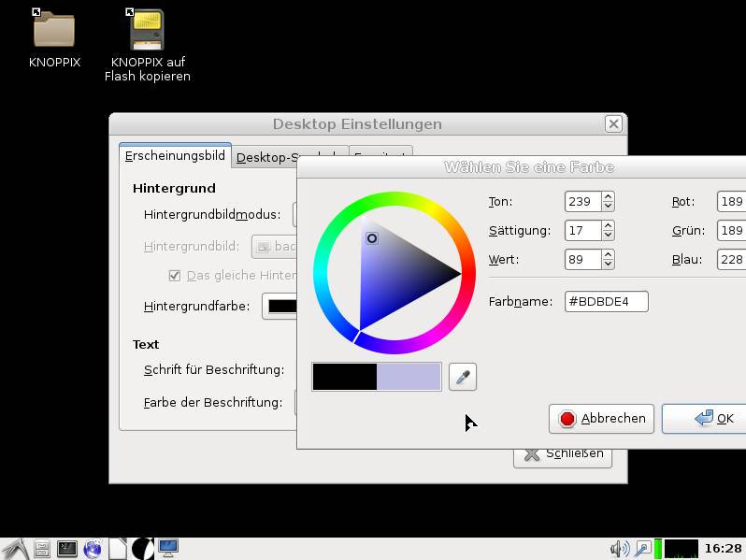Open the KNOPPIX folder on desktop
Screen dimensions: 746x560
click(54, 29)
